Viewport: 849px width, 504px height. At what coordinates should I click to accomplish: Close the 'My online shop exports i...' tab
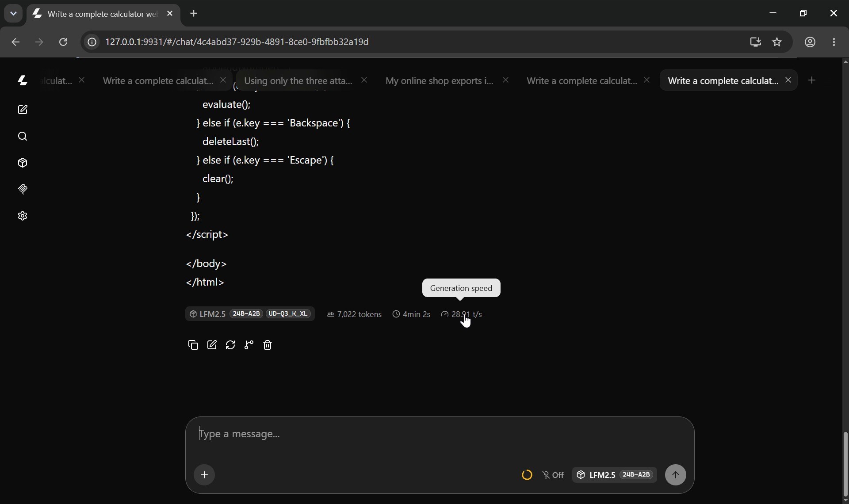point(505,80)
